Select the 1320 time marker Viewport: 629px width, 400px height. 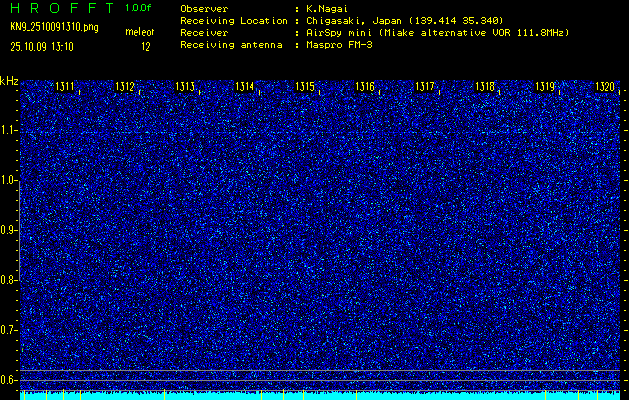pos(604,88)
